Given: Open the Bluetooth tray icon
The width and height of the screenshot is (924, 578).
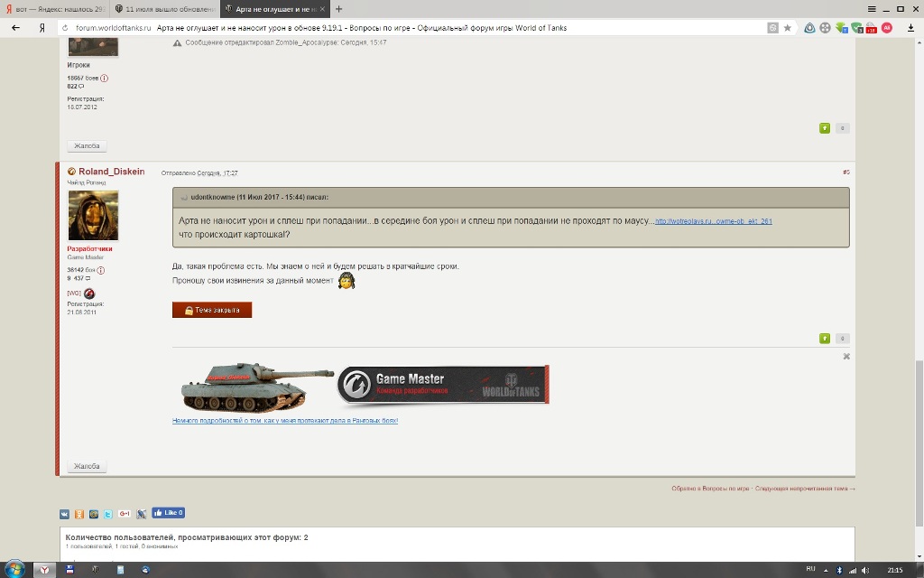Looking at the screenshot, I should point(839,571).
